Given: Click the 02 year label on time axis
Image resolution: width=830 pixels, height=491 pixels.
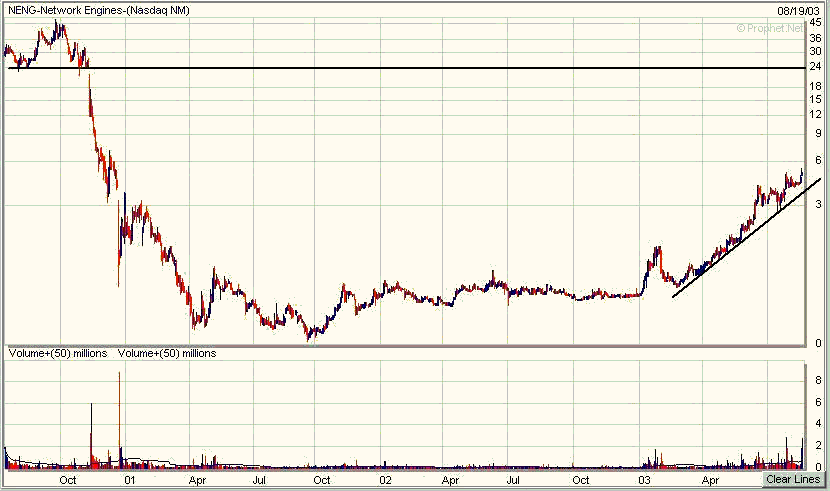Looking at the screenshot, I should click(x=385, y=480).
